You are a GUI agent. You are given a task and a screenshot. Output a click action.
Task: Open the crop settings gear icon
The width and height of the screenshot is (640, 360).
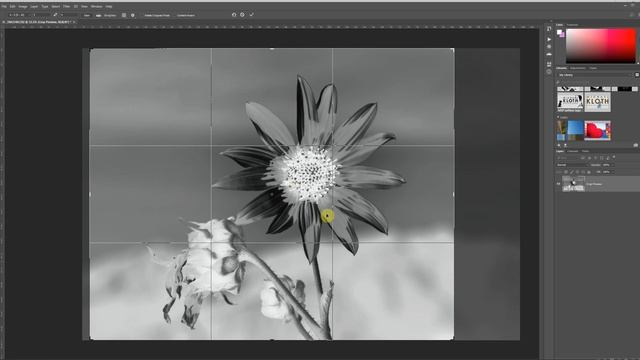click(133, 15)
